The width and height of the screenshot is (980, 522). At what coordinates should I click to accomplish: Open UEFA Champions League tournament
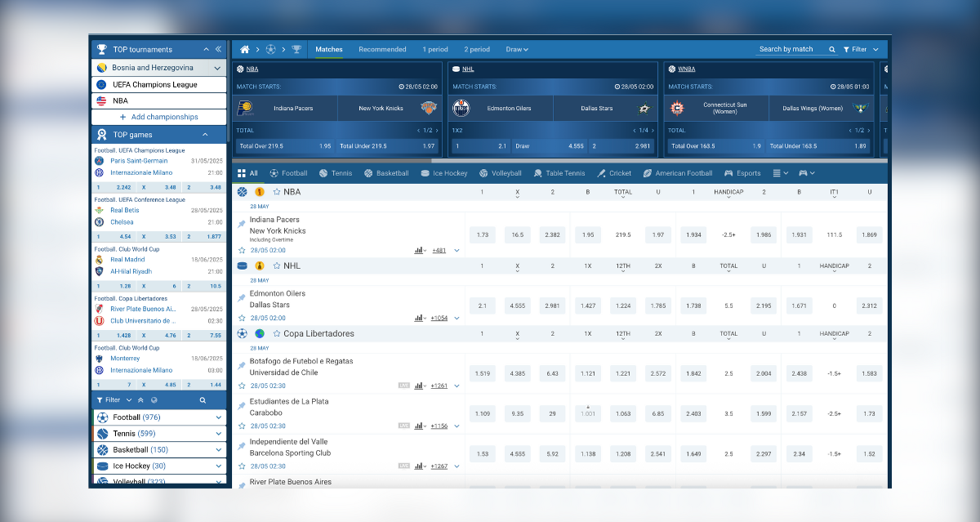159,84
